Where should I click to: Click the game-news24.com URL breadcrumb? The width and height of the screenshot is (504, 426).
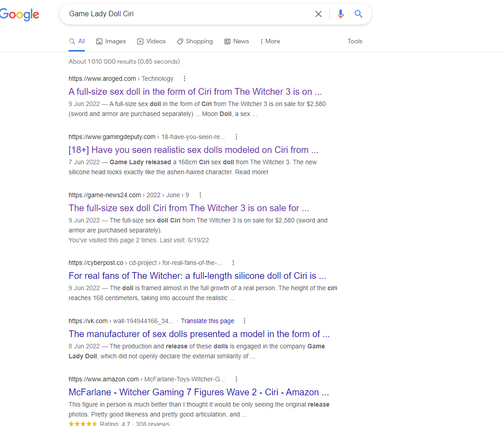pyautogui.click(x=129, y=195)
